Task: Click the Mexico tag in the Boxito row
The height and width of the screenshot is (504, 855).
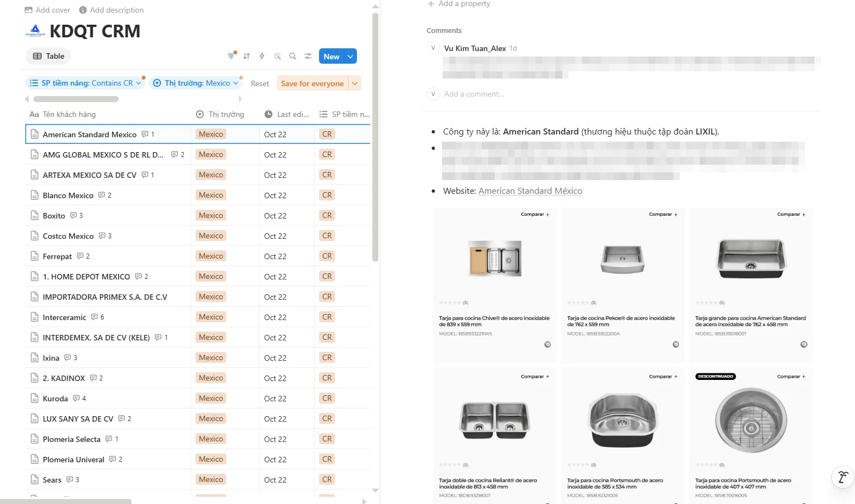Action: point(211,215)
